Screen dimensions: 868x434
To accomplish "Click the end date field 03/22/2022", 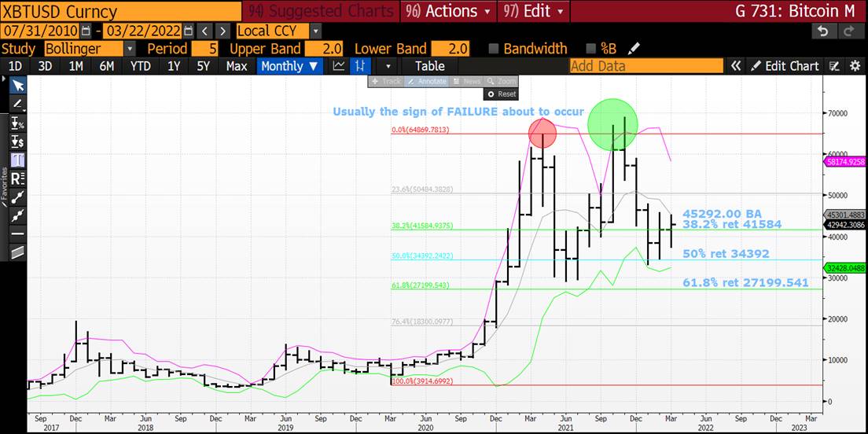I will pos(144,31).
